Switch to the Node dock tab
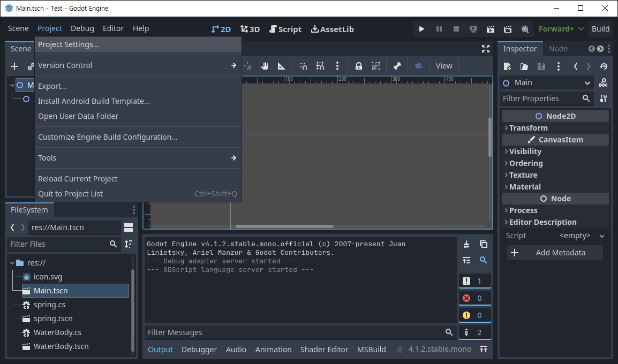The image size is (618, 364). pos(558,49)
